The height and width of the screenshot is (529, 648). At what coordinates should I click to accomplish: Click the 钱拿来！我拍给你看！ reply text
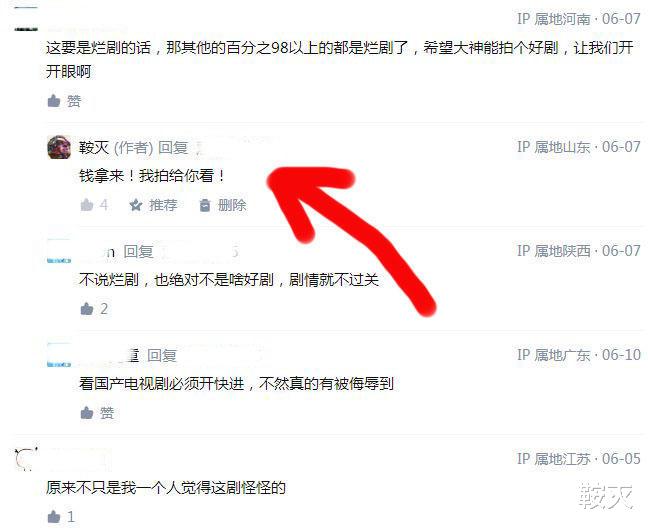tap(152, 176)
